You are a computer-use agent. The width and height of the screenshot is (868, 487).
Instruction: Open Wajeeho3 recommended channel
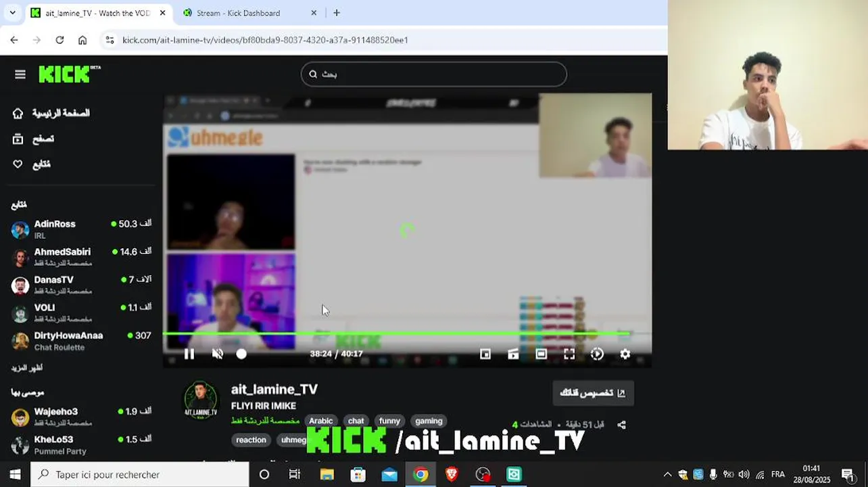[x=81, y=417]
